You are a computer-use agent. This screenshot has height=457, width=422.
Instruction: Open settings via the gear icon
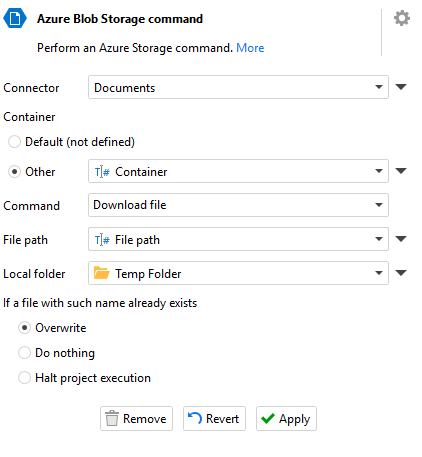(x=402, y=18)
